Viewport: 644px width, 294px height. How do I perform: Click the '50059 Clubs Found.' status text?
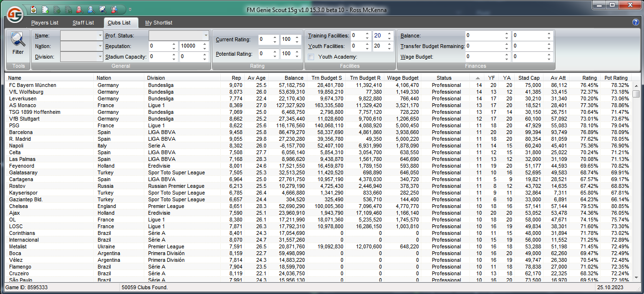145,287
